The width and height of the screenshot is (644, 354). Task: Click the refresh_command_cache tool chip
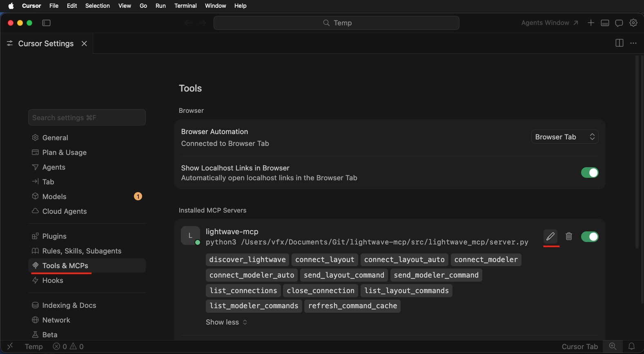[352, 306]
